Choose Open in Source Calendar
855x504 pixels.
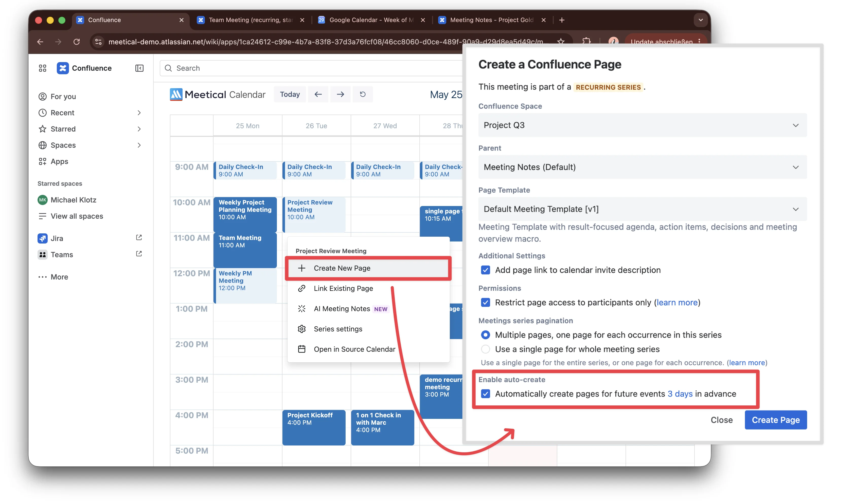click(368, 349)
